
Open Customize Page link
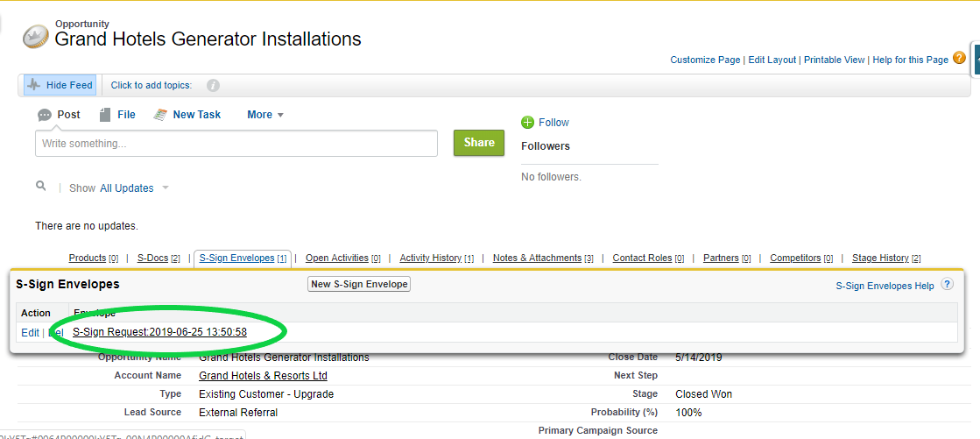point(705,60)
